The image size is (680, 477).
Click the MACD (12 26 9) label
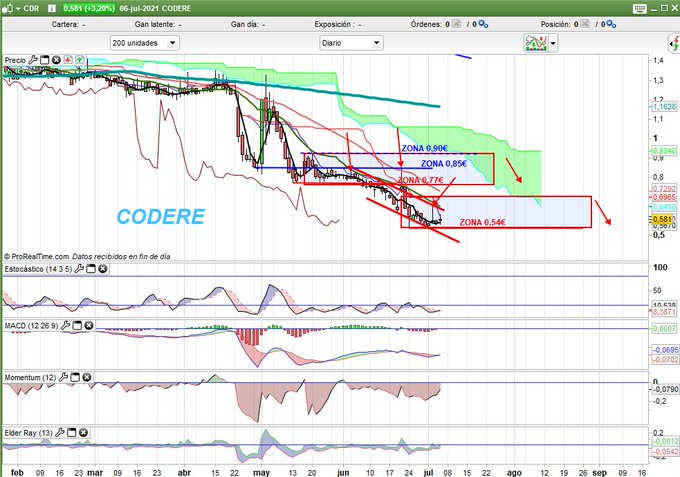point(31,326)
